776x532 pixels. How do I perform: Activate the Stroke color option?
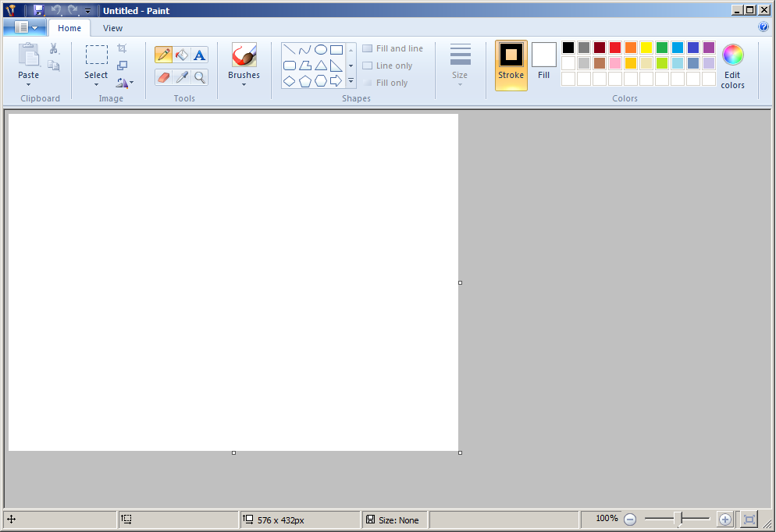click(511, 65)
